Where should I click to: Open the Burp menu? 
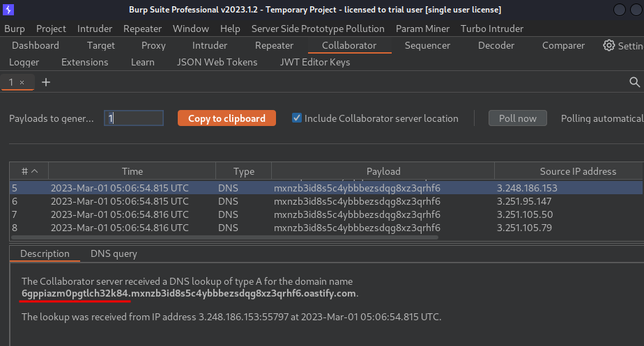point(15,29)
